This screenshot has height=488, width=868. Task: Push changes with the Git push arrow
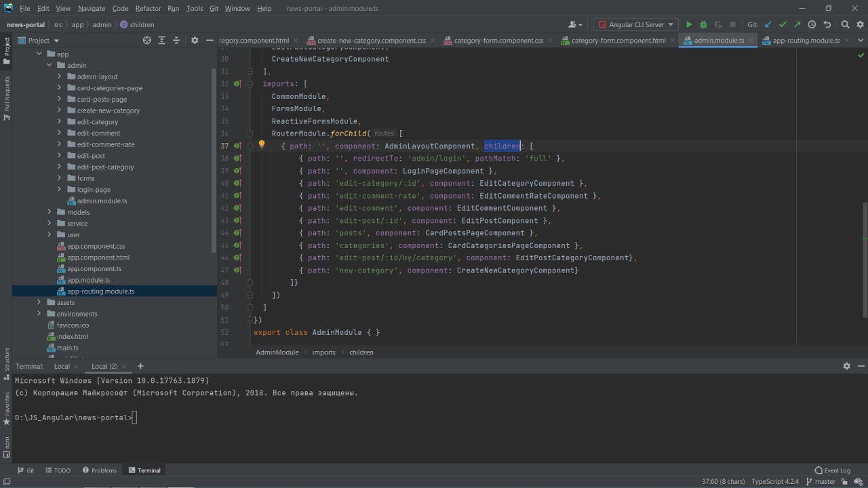pyautogui.click(x=797, y=24)
